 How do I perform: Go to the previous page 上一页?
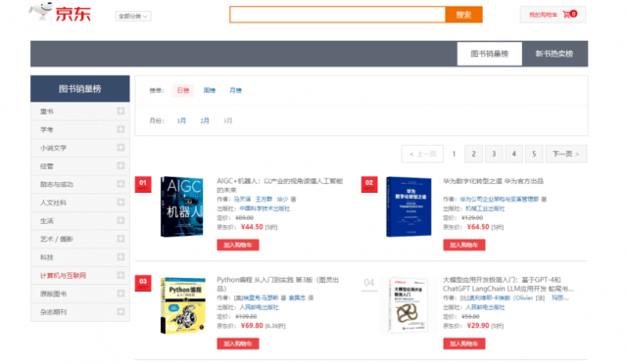pyautogui.click(x=422, y=154)
